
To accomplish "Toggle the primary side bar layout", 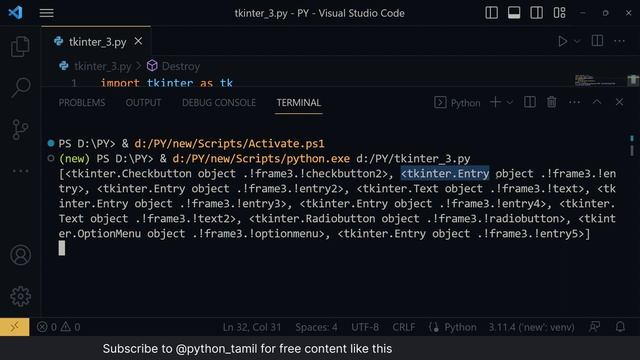I will pyautogui.click(x=491, y=13).
